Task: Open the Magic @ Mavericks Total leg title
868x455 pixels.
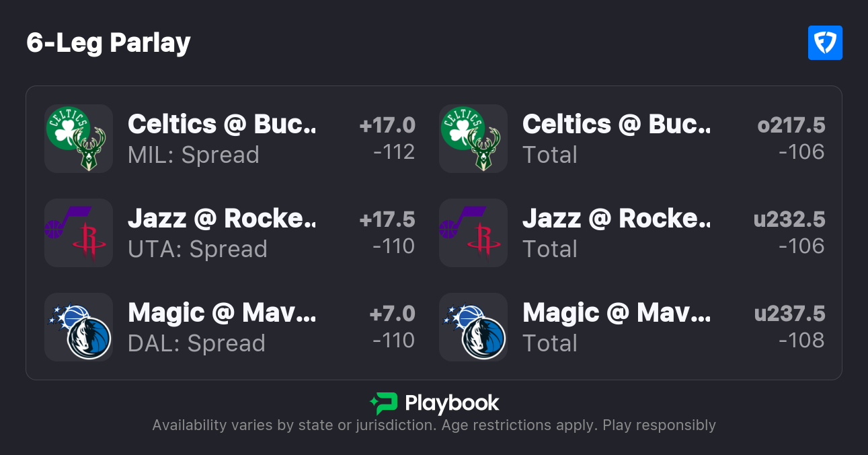Action: (616, 313)
